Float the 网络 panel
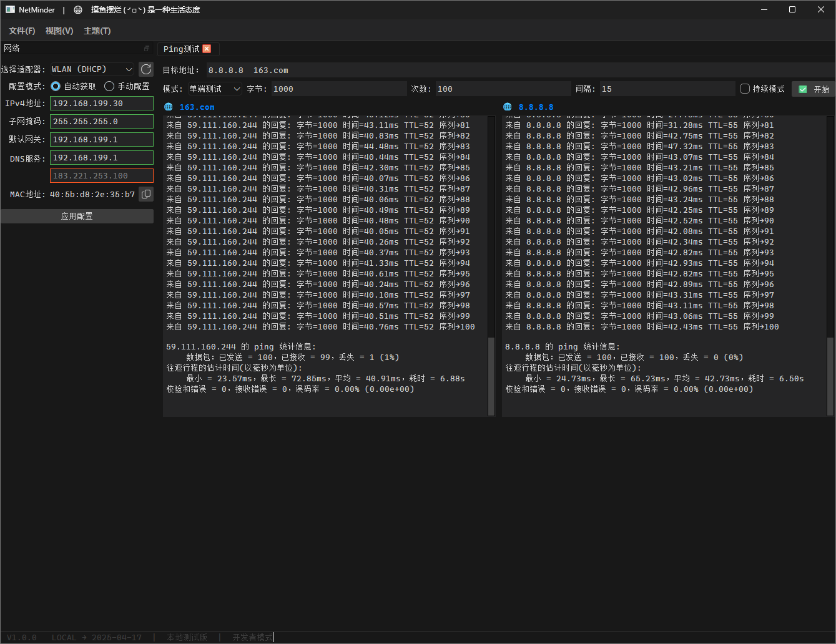836x644 pixels. click(147, 48)
